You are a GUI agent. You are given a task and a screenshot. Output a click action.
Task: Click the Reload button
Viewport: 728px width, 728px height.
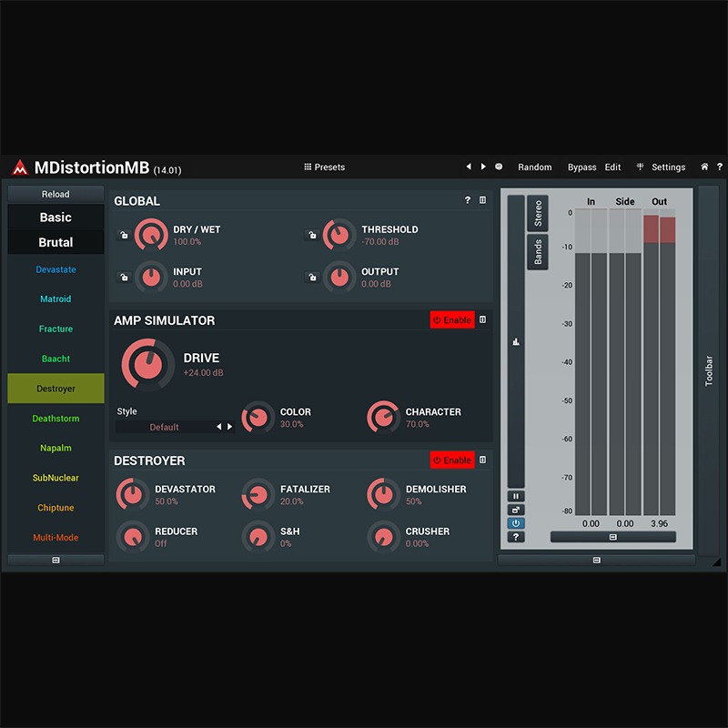pos(56,194)
